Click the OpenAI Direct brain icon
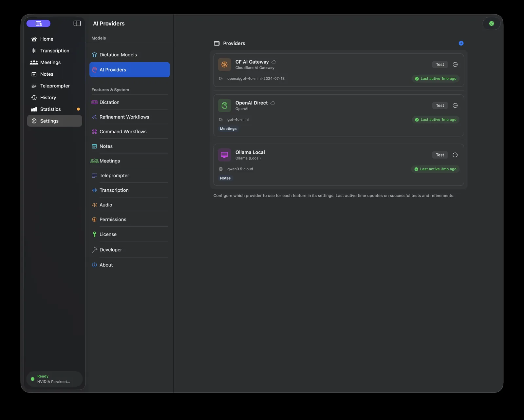This screenshot has width=524, height=420. (224, 105)
